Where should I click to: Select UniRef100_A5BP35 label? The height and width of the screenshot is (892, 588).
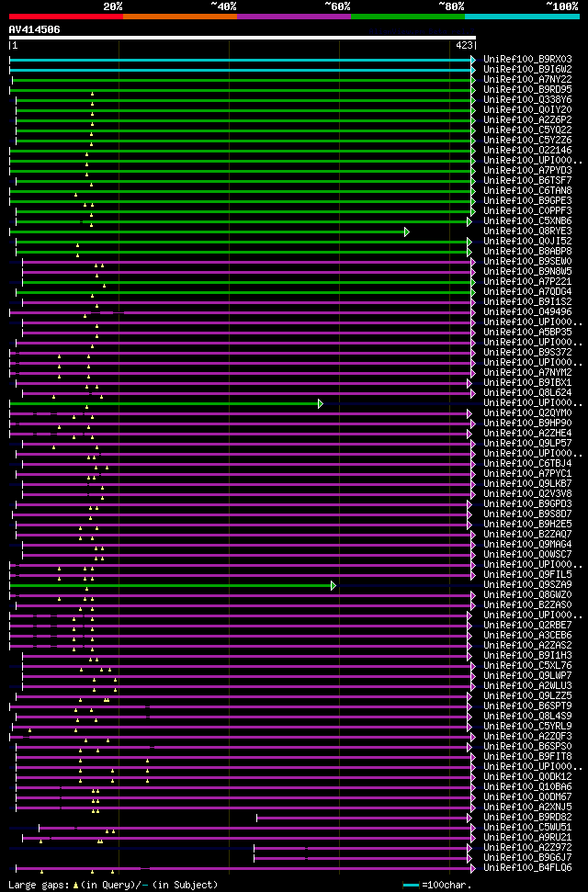coord(527,333)
